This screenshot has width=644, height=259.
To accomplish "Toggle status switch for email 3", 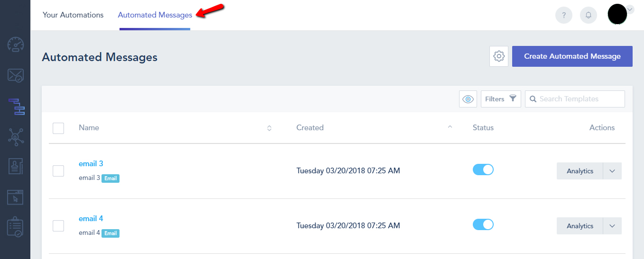I will coord(483,170).
